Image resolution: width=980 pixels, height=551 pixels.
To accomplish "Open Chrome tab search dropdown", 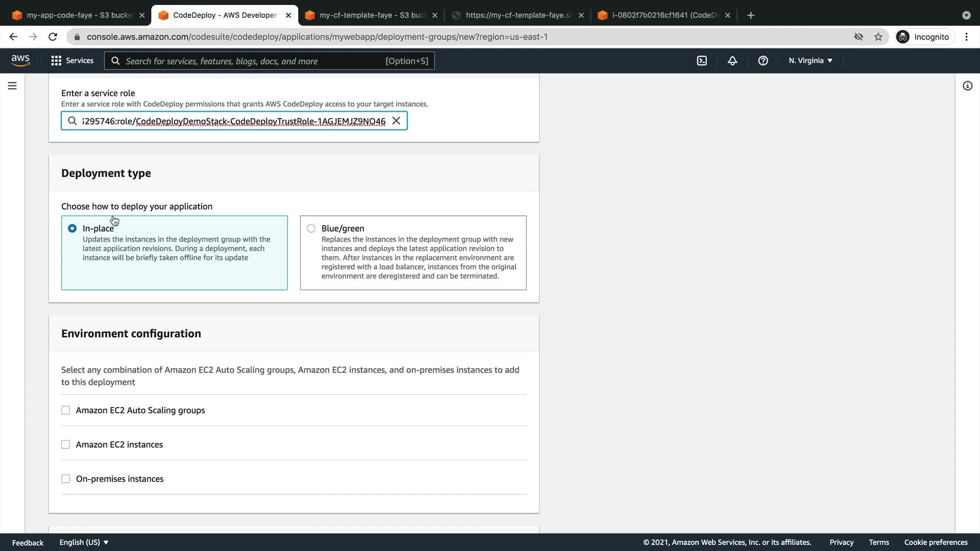I will pos(966,15).
